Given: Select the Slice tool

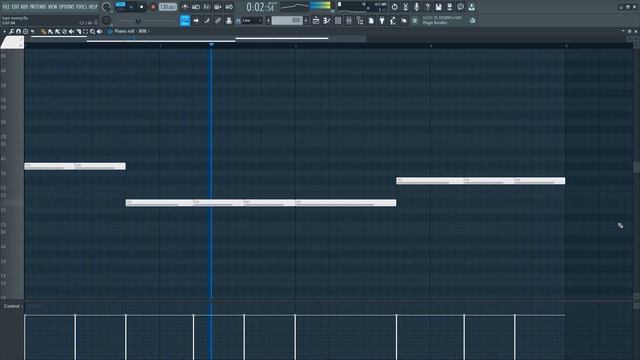Looking at the screenshot, I should coord(78,31).
